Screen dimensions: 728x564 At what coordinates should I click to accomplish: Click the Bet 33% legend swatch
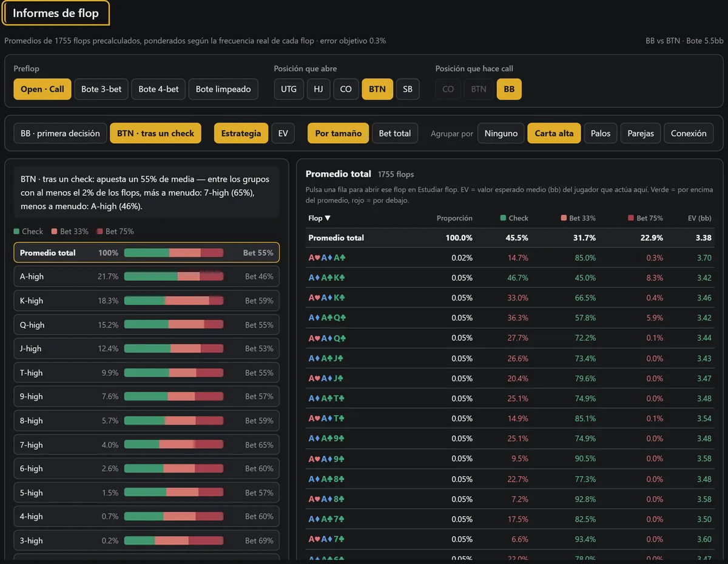point(54,231)
